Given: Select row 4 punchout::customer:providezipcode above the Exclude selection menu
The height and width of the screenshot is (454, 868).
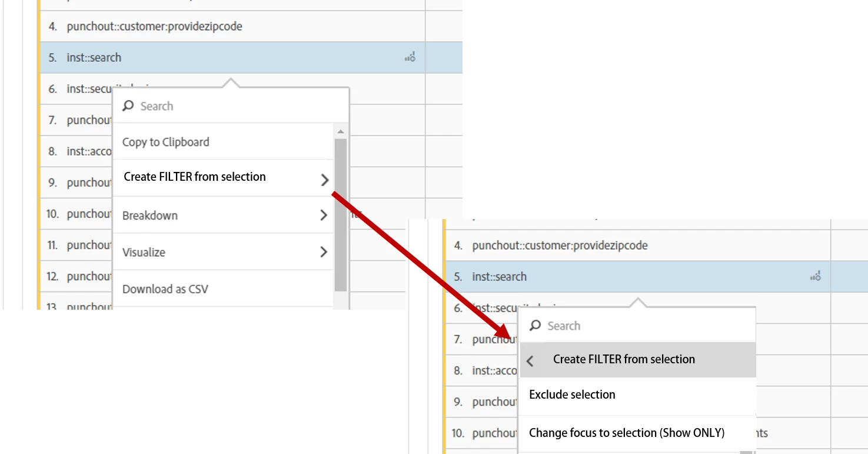Looking at the screenshot, I should click(x=637, y=246).
